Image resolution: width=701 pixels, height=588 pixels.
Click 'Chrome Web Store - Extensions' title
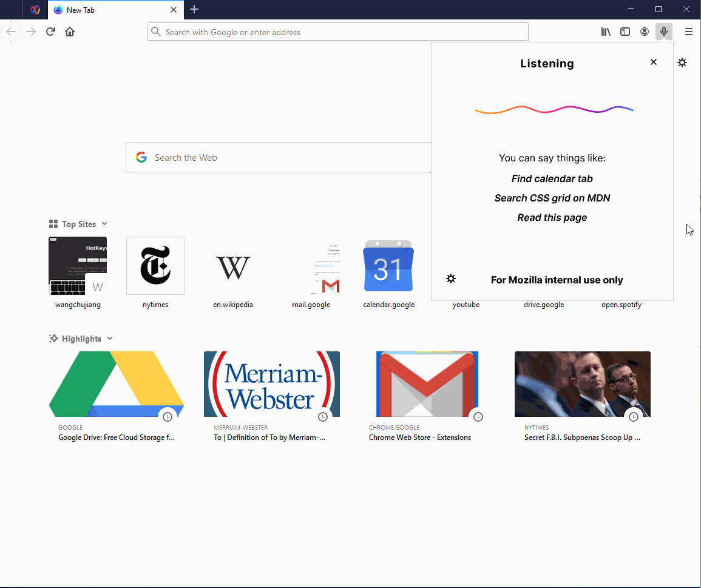tap(420, 438)
